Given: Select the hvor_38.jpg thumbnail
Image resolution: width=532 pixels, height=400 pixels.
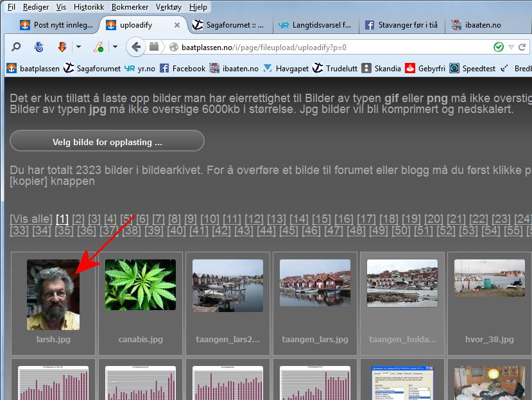Looking at the screenshot, I should pyautogui.click(x=490, y=278).
